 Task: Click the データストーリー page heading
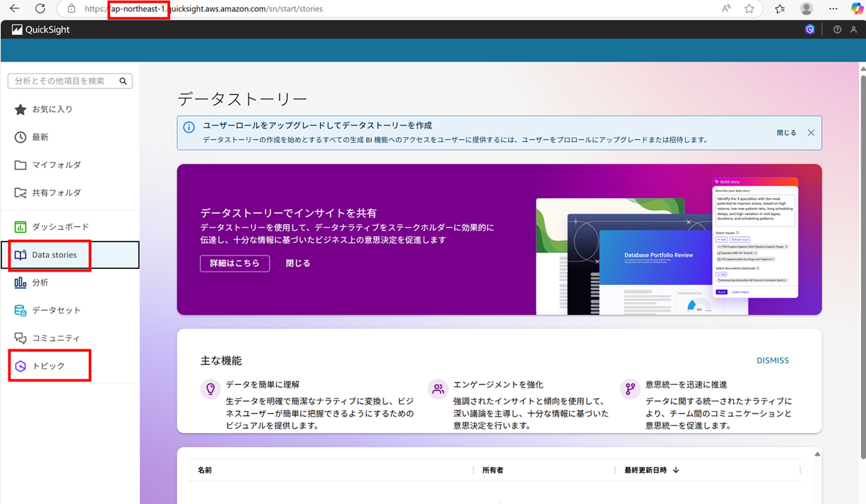pyautogui.click(x=242, y=99)
